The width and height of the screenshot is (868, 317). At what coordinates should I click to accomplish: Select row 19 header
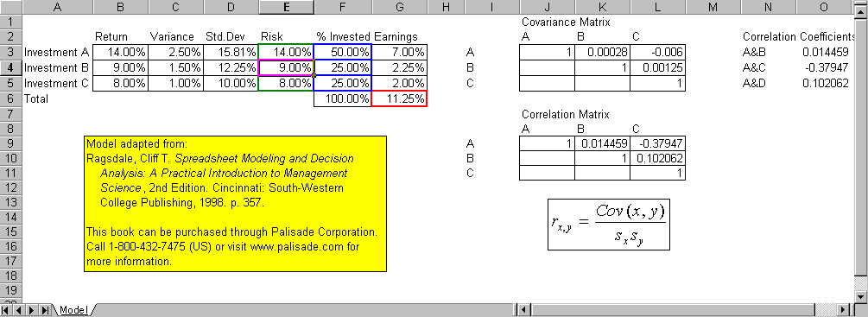click(x=11, y=290)
